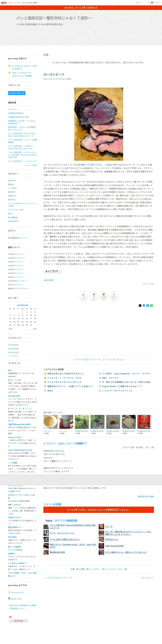Open the goo blog サービス終了のお知らせ banner
Screen dimensions: 162x644
coord(81,7)
